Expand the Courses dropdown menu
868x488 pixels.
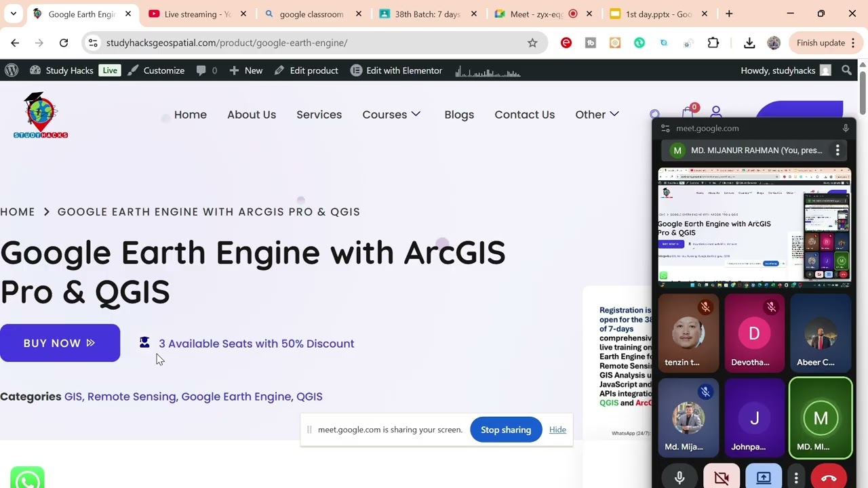pyautogui.click(x=392, y=115)
